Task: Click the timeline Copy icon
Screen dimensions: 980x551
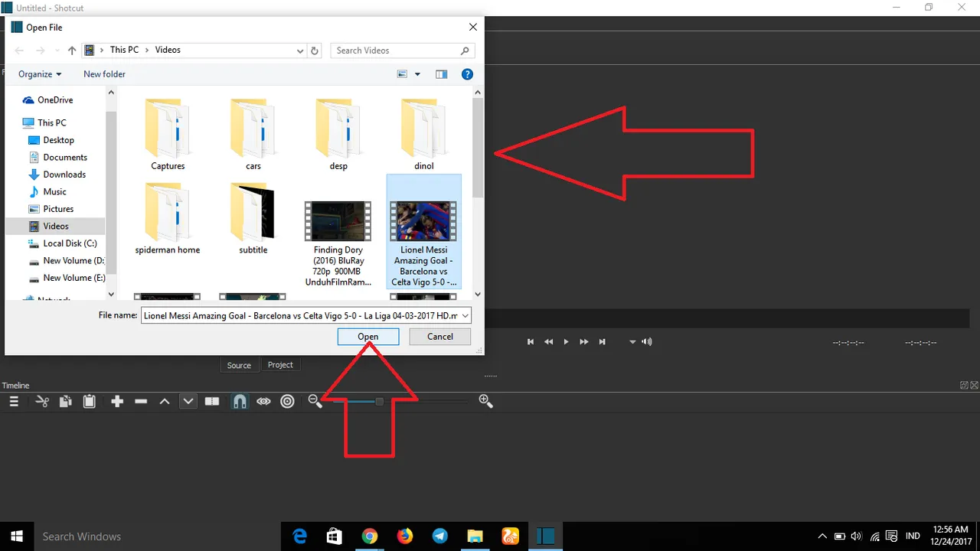Action: (66, 401)
